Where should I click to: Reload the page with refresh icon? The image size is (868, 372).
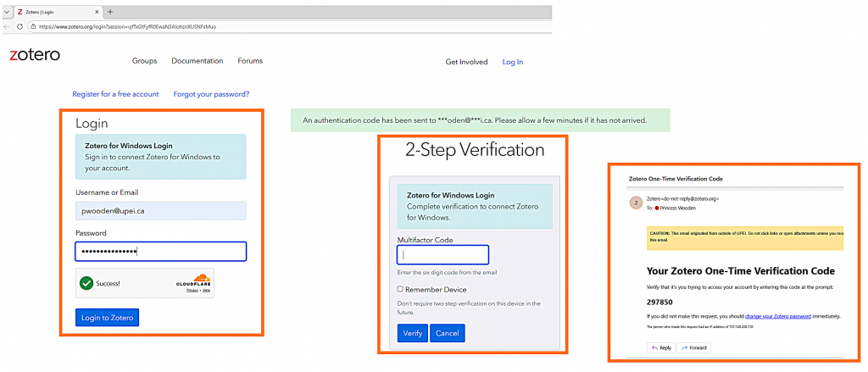20,27
